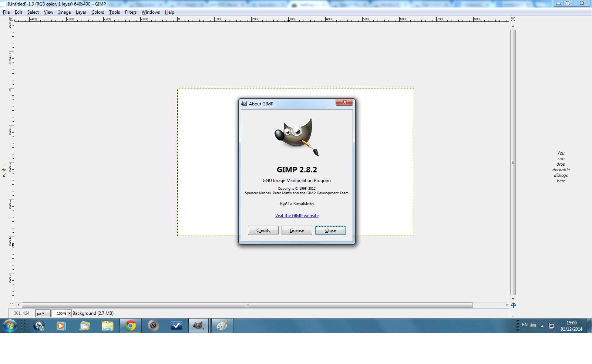Open HP Support Assistant from the taskbar
592x364 pixels.
(39, 326)
